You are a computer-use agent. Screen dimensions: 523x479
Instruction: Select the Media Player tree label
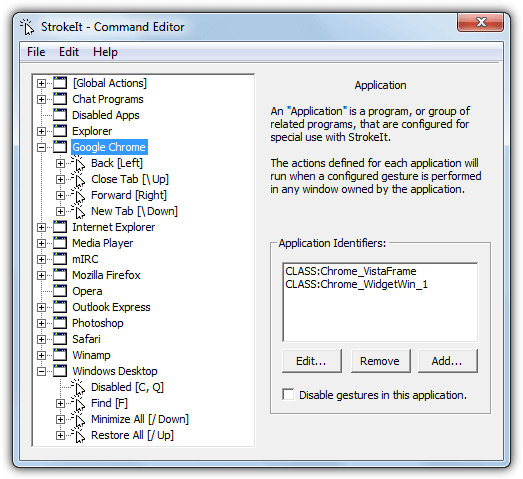[x=103, y=243]
